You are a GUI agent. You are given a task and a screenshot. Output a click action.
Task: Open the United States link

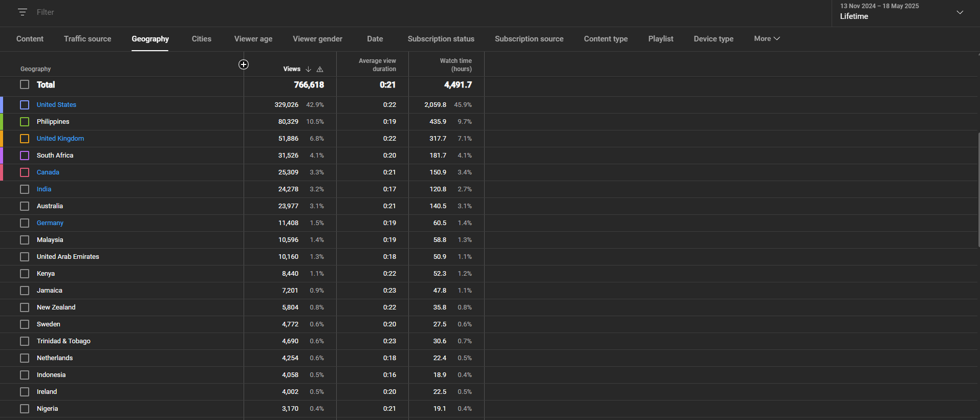(56, 105)
